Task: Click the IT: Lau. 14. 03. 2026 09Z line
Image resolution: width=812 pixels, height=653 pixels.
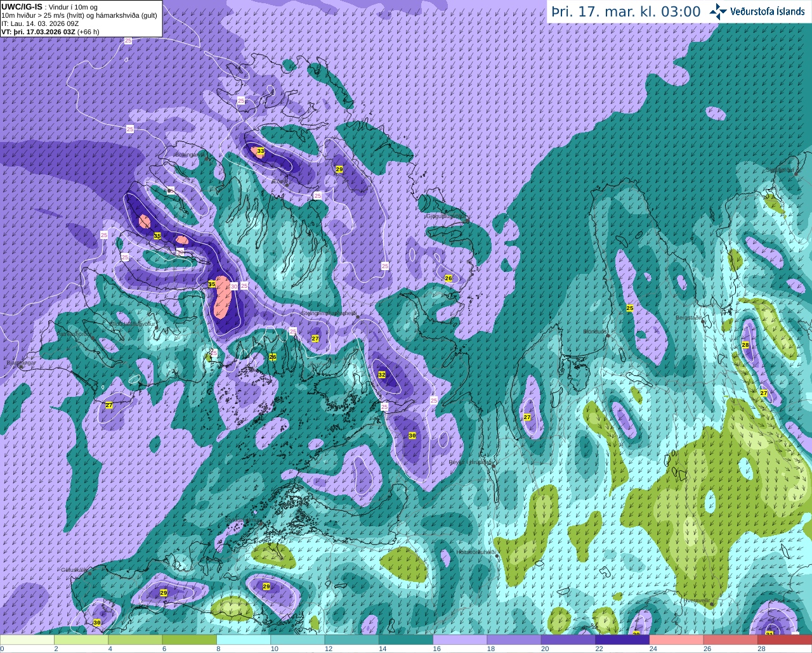Action: tap(40, 23)
